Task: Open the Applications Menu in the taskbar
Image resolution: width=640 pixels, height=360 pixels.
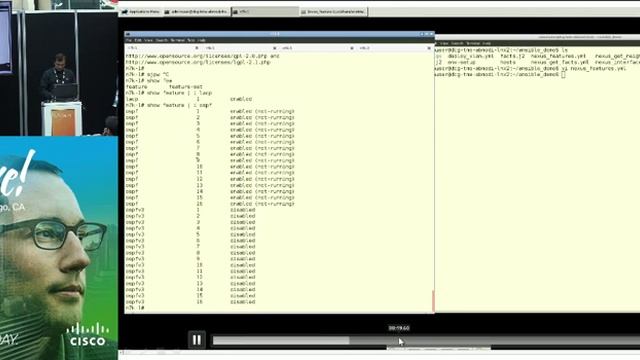Action: (141, 12)
